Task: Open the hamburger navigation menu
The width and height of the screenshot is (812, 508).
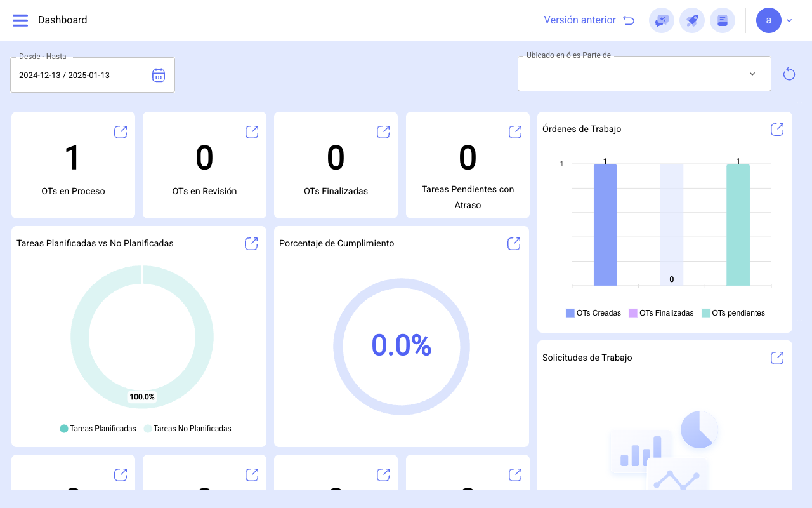Action: point(20,20)
